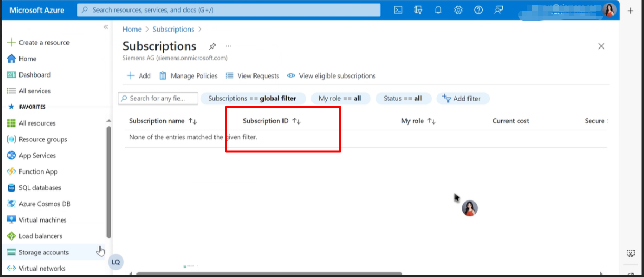
Task: Open All services in sidebar
Action: pyautogui.click(x=29, y=91)
